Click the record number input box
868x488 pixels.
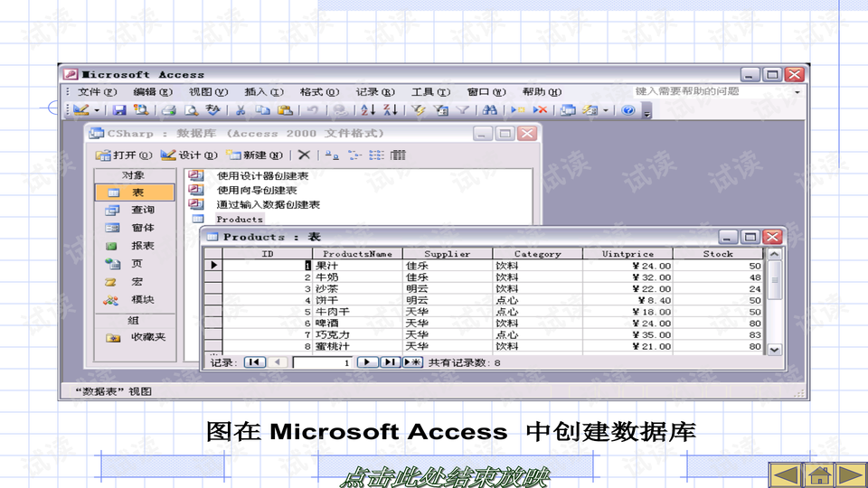[x=323, y=363]
